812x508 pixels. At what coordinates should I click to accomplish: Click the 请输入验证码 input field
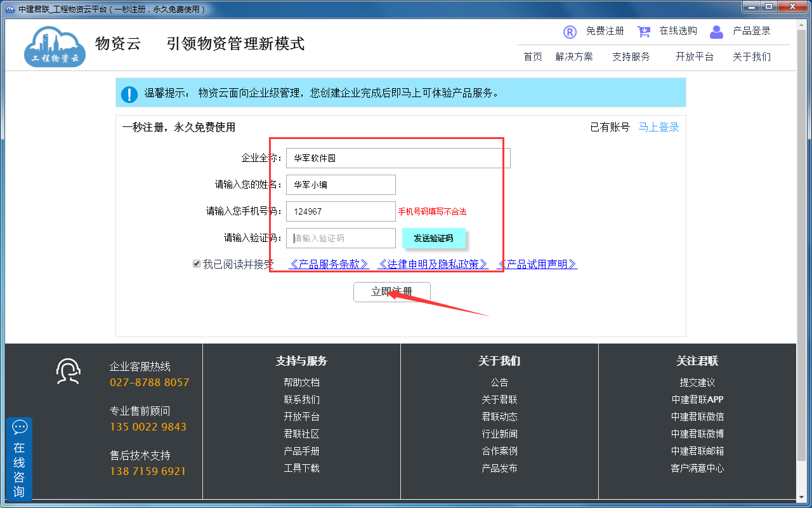[x=341, y=238]
